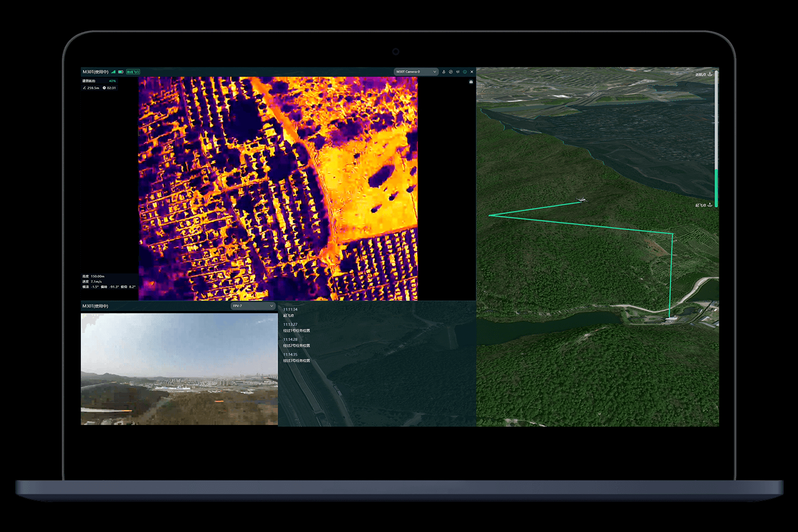
Task: Select the drone marker on the 3D map
Action: (x=581, y=200)
